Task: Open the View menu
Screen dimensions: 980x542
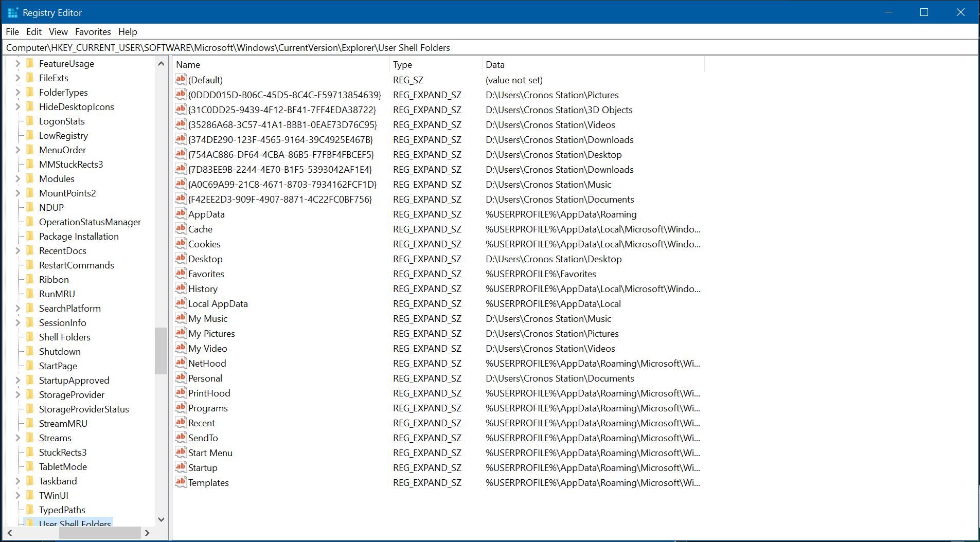Action: (x=58, y=32)
